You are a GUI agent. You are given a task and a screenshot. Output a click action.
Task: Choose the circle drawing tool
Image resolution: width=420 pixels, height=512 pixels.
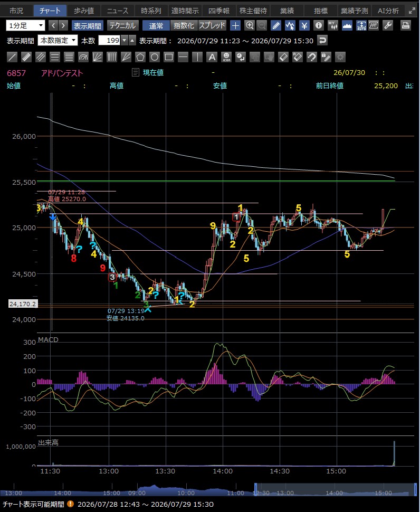[155, 57]
